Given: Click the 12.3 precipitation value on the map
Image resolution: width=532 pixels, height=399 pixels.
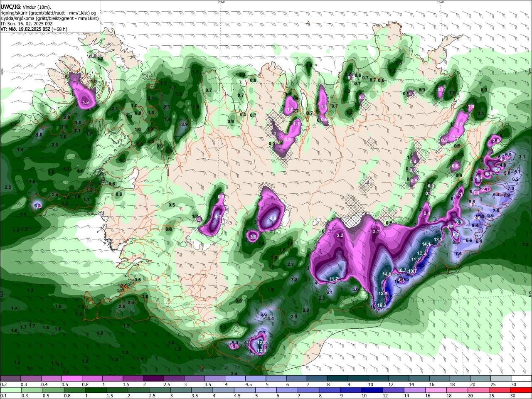Looking at the screenshot, I should coord(421,253).
